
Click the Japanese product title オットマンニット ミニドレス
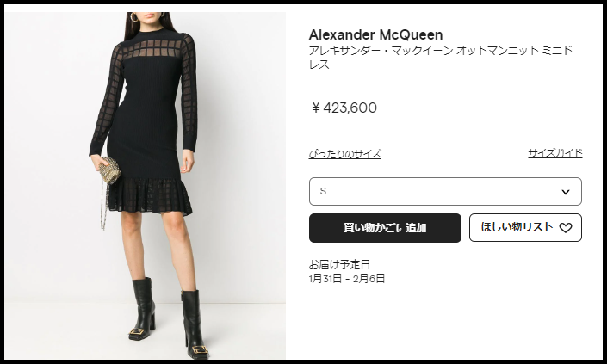coord(441,58)
